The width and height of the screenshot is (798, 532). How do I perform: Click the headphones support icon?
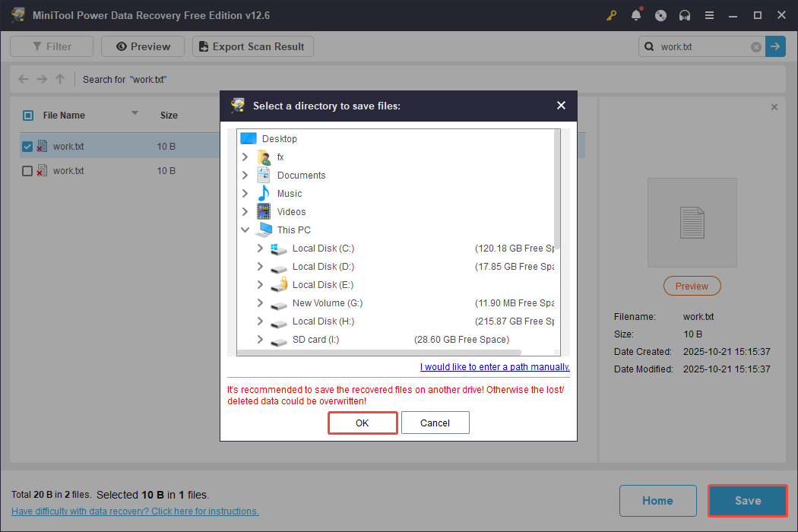(686, 15)
